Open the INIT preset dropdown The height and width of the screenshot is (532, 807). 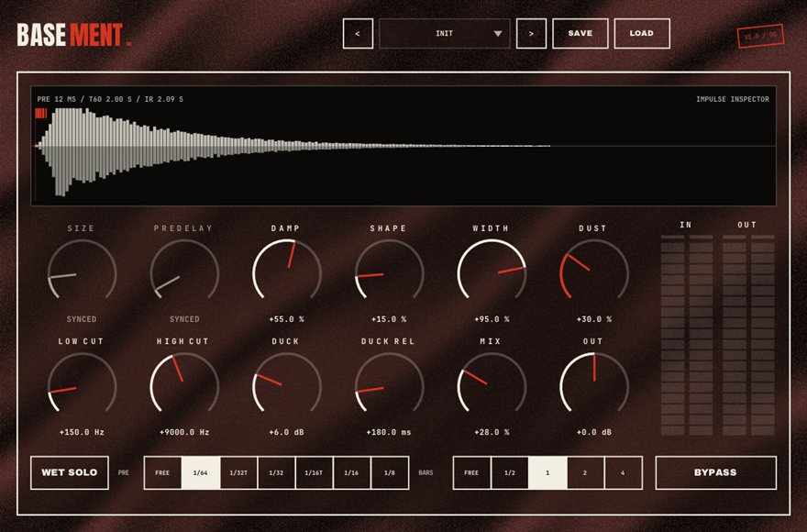click(445, 33)
